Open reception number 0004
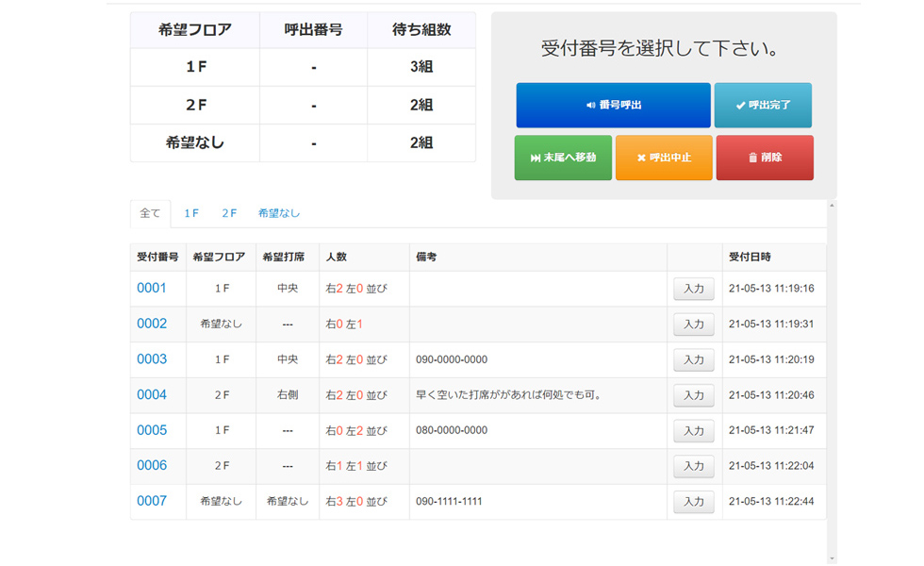 [152, 394]
